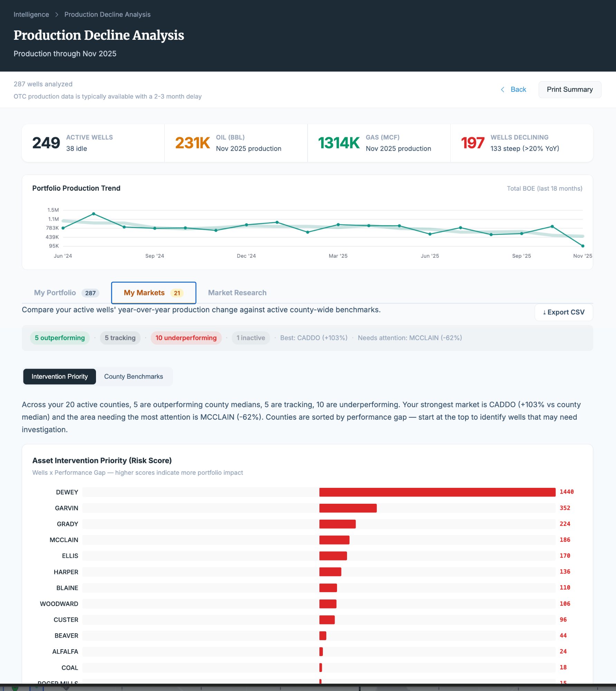The height and width of the screenshot is (691, 616).
Task: Click the GARVIN red bar in the chart
Action: pos(348,508)
